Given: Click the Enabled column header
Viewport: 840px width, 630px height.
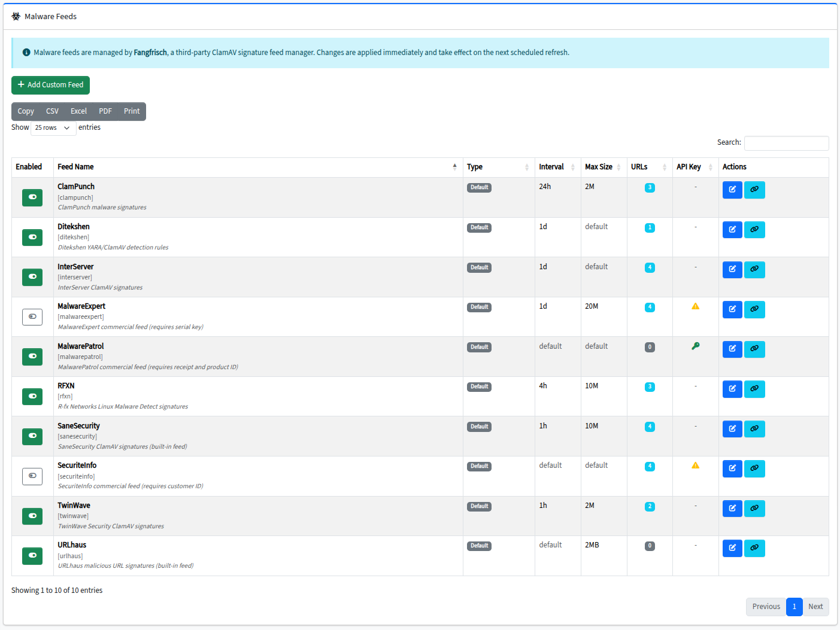Looking at the screenshot, I should 32,167.
